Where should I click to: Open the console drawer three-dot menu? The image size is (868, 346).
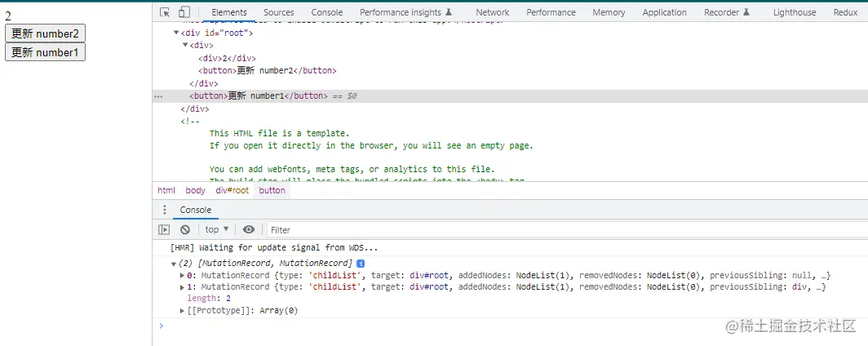click(x=164, y=210)
